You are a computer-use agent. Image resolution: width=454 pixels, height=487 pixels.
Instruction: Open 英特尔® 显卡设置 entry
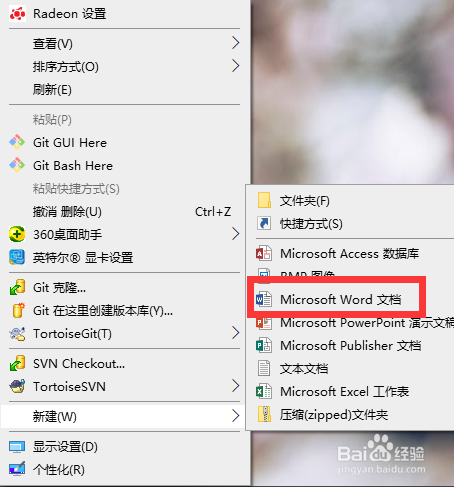click(83, 258)
